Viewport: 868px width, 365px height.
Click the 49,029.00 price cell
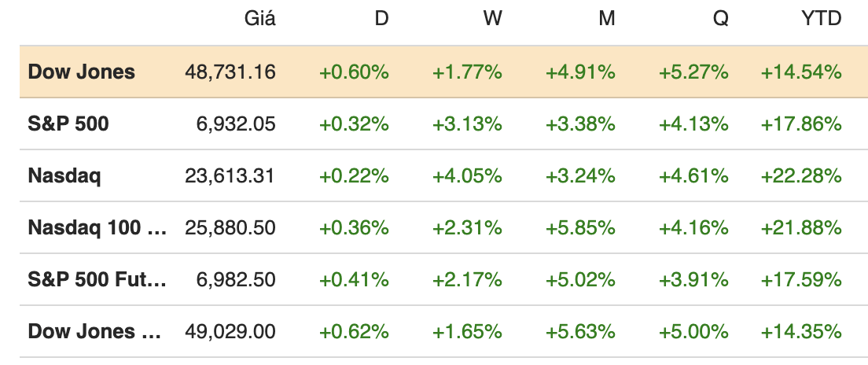[230, 332]
